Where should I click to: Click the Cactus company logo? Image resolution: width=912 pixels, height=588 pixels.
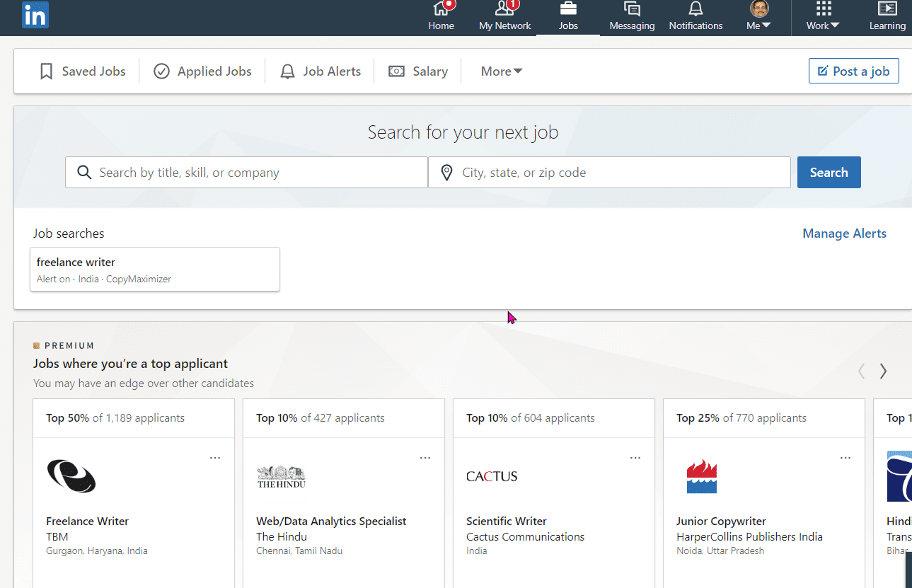[x=492, y=476]
